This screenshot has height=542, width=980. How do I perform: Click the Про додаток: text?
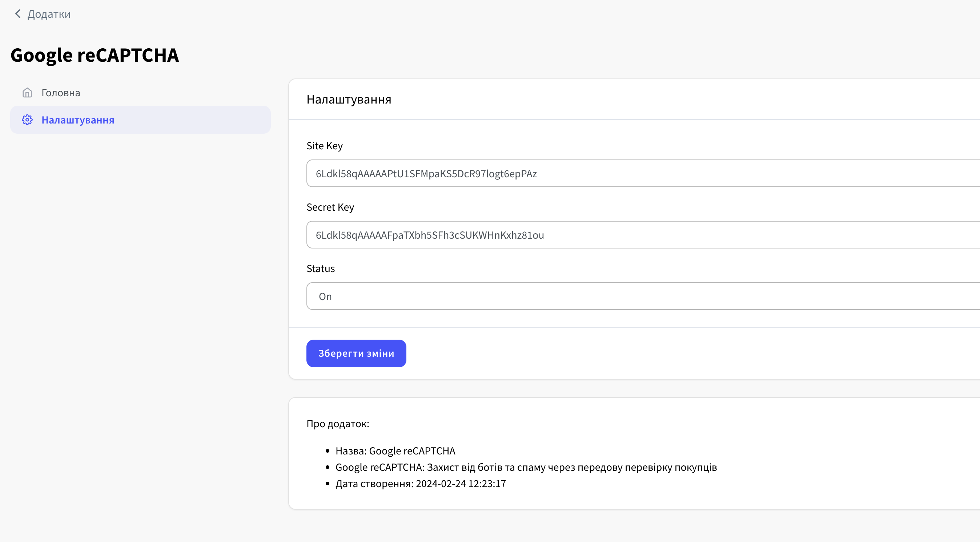point(338,424)
